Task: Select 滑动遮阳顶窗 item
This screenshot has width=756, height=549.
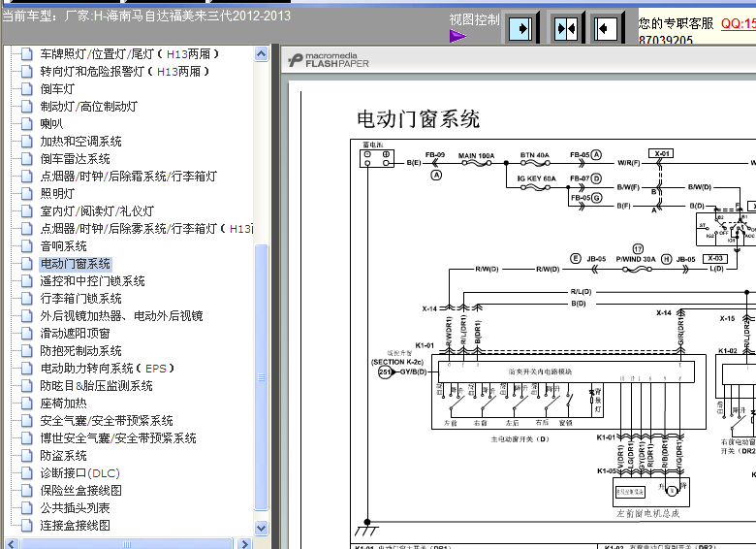Action: [x=75, y=334]
